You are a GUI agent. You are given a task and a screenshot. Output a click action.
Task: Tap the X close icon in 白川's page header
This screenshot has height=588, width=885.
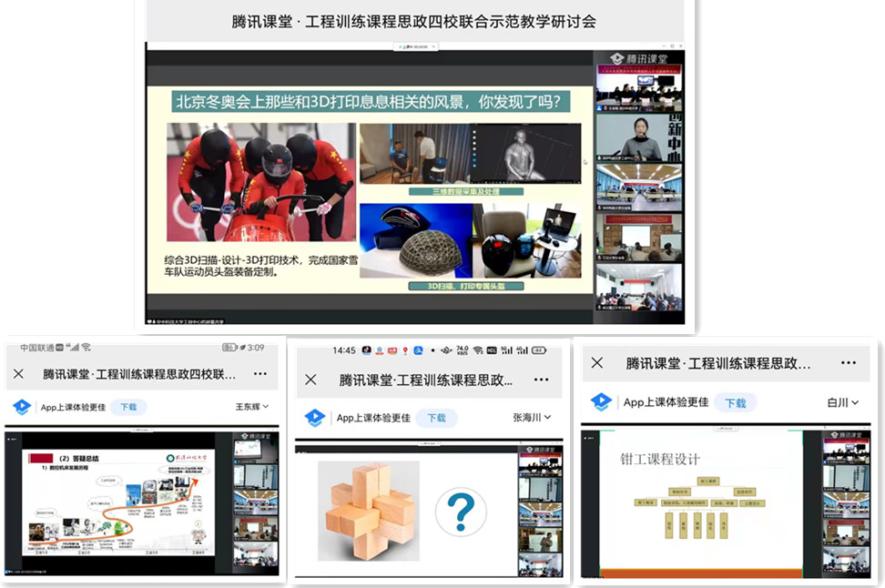tap(596, 363)
